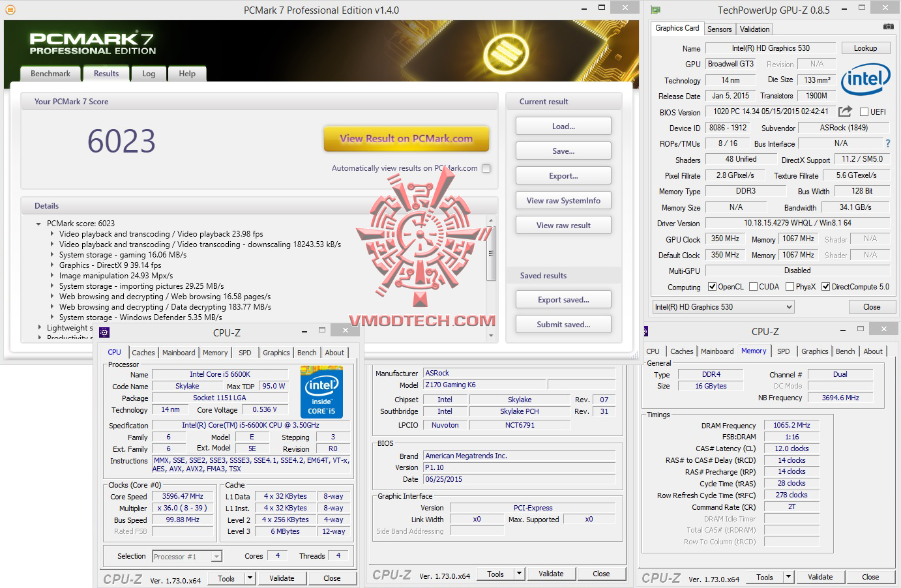Click View raw SystemInfo button
The height and width of the screenshot is (588, 901).
pos(563,201)
